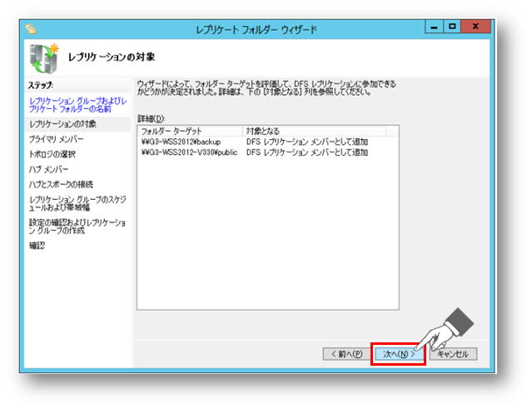Screen dimensions: 532x409
Task: Go back with the 前へ(P) button
Action: (x=346, y=354)
